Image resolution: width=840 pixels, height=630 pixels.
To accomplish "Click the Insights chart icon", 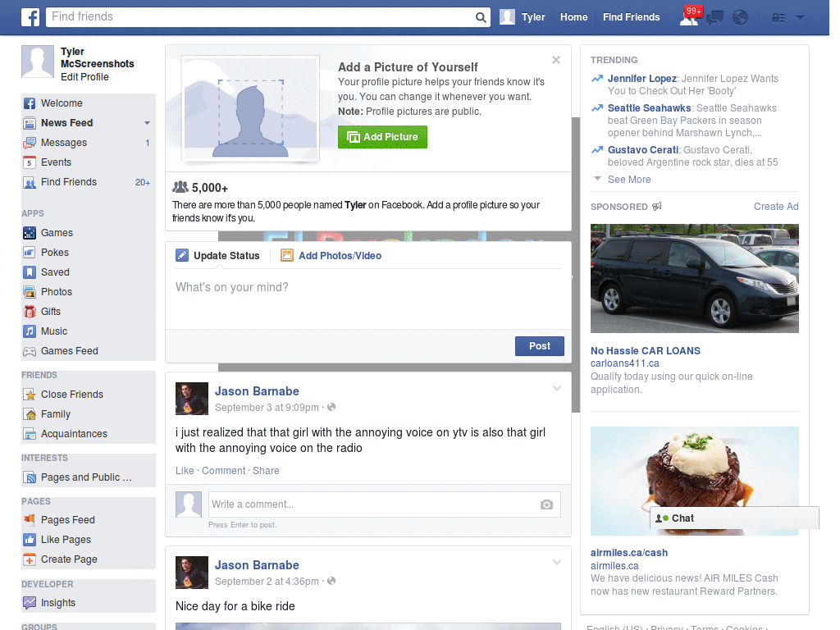I will (x=30, y=603).
